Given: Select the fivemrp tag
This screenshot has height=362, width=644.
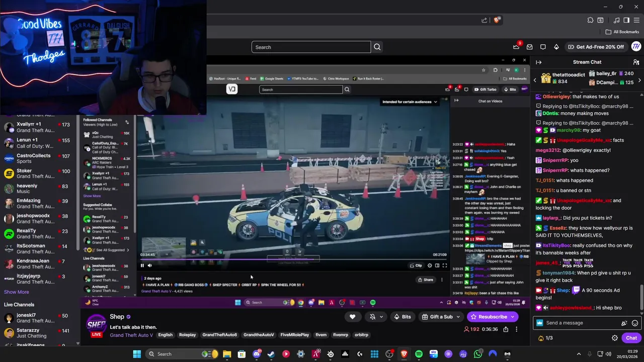Looking at the screenshot, I should tap(341, 335).
